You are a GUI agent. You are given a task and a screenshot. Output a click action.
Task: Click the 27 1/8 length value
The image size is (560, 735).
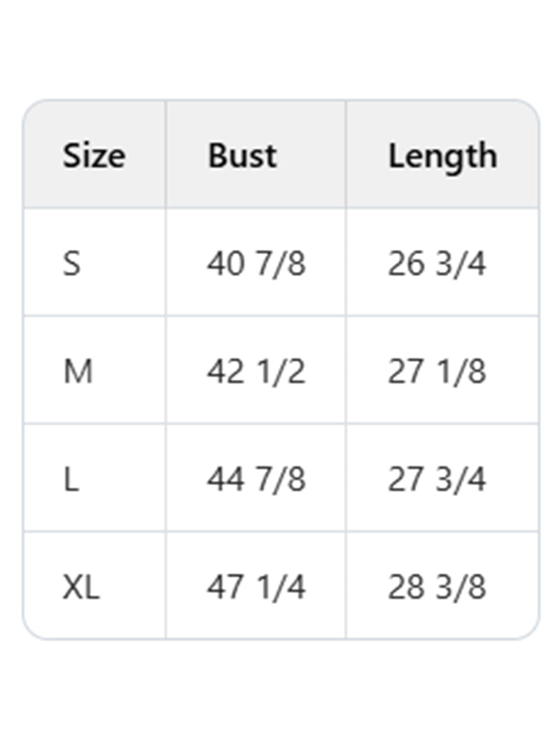[437, 372]
